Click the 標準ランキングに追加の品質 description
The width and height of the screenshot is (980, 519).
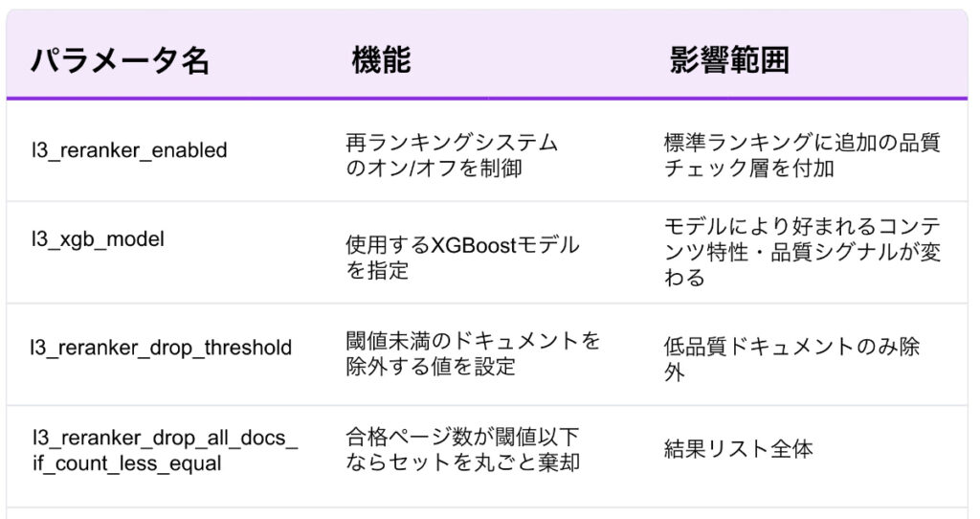[x=802, y=143]
